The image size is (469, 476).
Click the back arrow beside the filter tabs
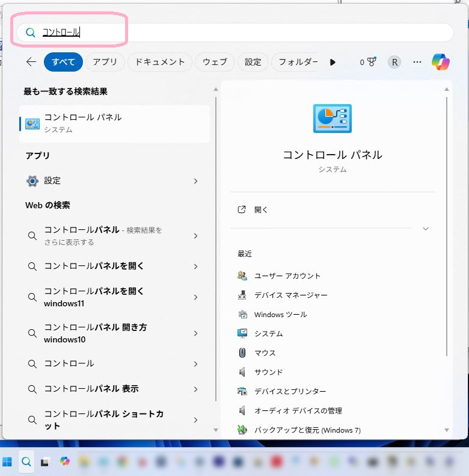[x=31, y=62]
